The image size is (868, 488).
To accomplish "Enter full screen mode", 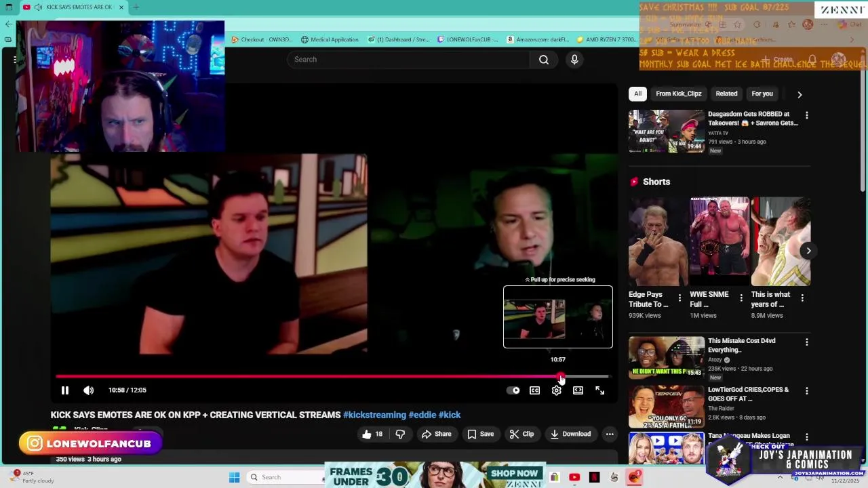I will pos(599,390).
